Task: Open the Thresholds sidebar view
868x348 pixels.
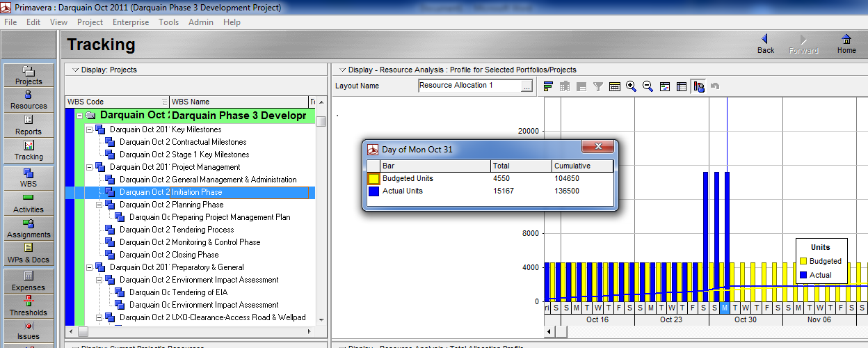Action: [x=29, y=306]
